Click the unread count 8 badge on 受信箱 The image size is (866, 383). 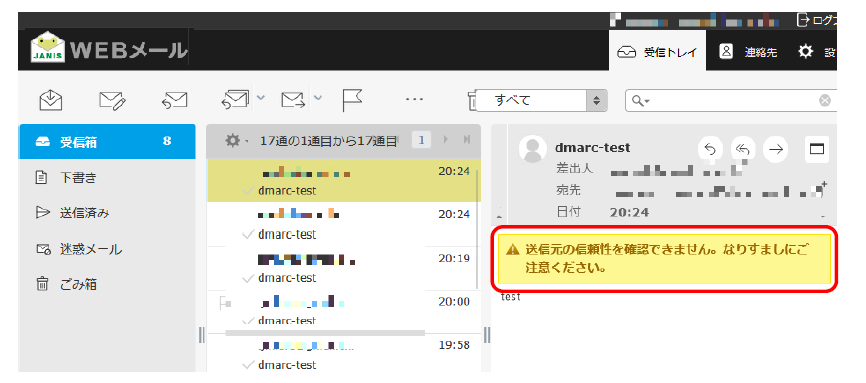click(167, 141)
